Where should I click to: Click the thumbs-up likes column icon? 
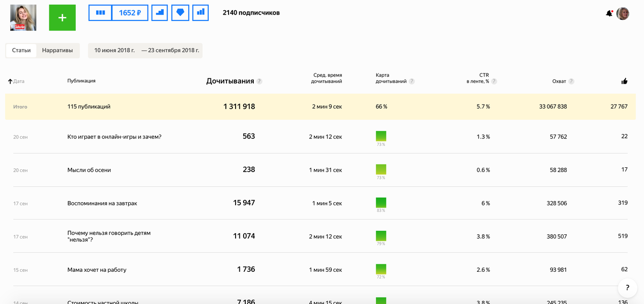coord(624,81)
